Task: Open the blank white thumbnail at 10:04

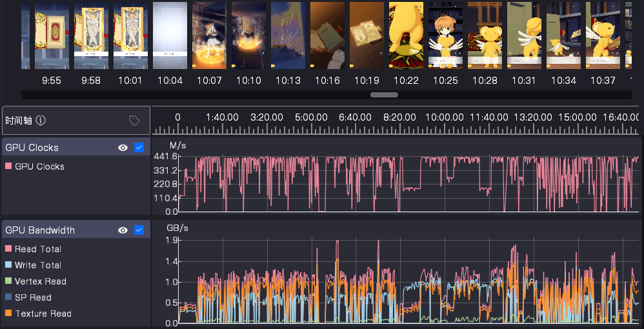Action: 170,35
